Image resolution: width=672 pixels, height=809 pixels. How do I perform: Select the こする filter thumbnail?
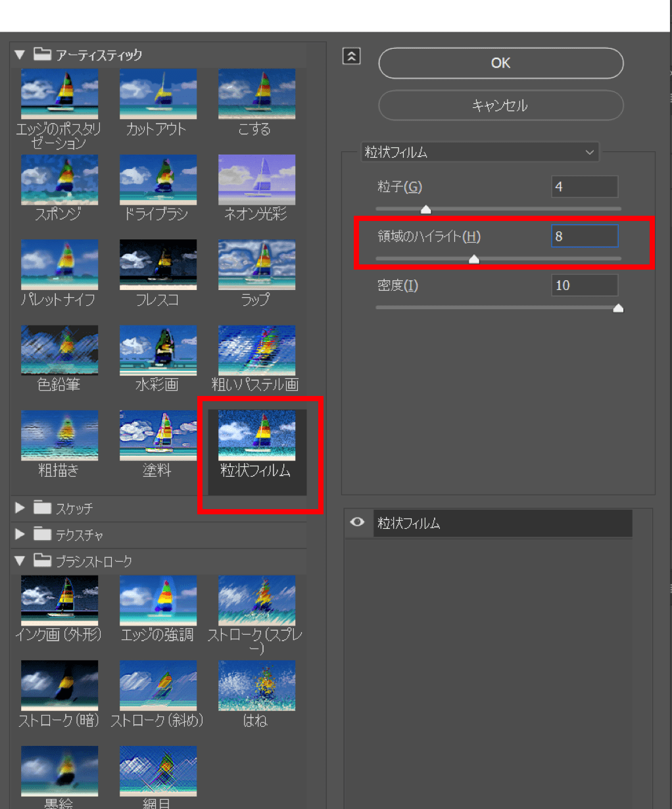(x=256, y=94)
